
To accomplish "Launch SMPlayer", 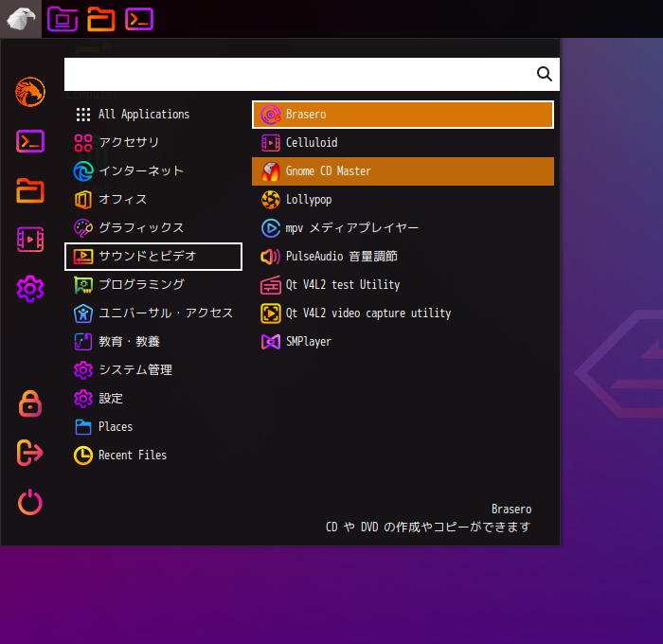I will (403, 342).
